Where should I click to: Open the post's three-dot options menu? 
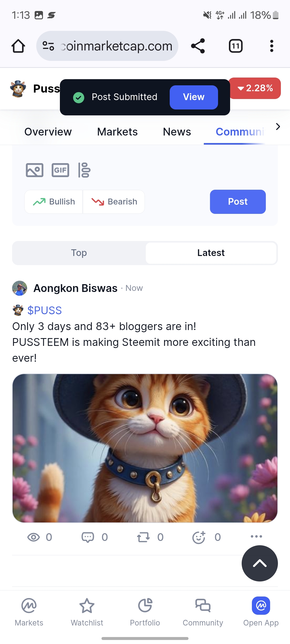point(256,536)
